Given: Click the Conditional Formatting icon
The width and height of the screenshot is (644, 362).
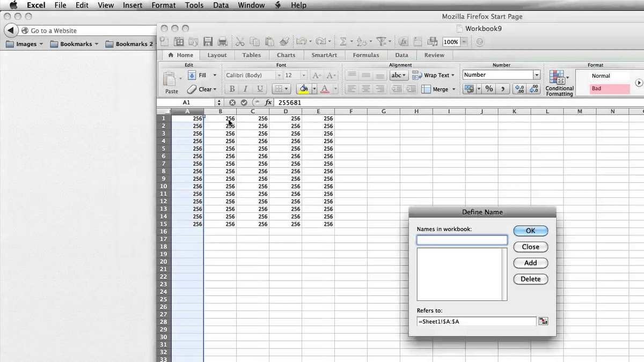Looking at the screenshot, I should (558, 77).
